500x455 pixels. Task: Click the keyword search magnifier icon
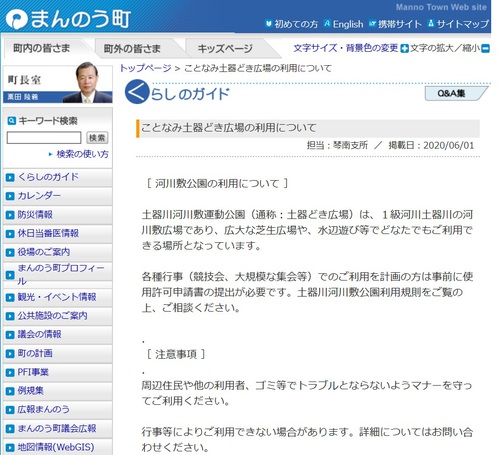[x=11, y=121]
